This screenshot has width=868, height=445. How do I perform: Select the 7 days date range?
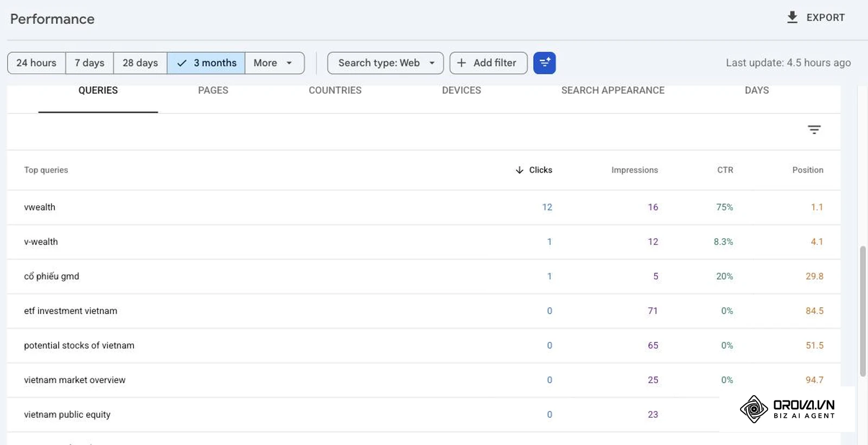tap(90, 63)
